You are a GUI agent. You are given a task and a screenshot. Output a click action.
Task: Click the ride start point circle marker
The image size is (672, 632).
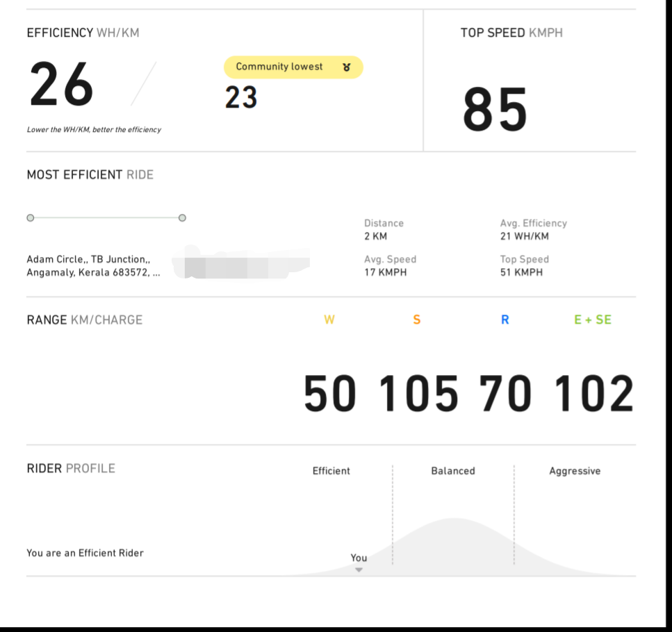tap(31, 217)
